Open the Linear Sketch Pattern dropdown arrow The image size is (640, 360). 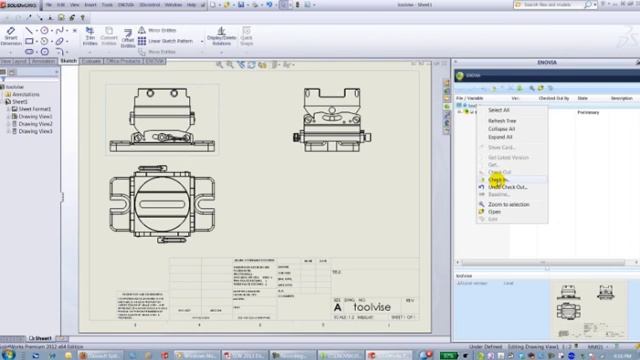(202, 41)
